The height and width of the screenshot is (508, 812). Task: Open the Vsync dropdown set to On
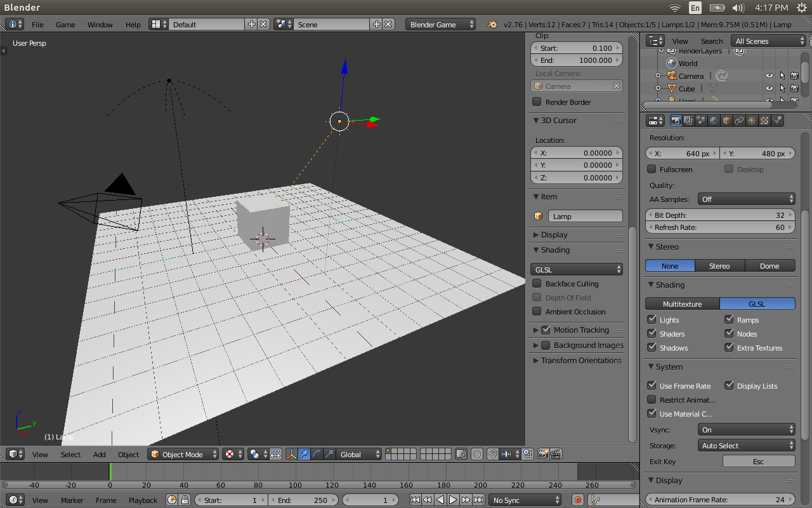[746, 429]
